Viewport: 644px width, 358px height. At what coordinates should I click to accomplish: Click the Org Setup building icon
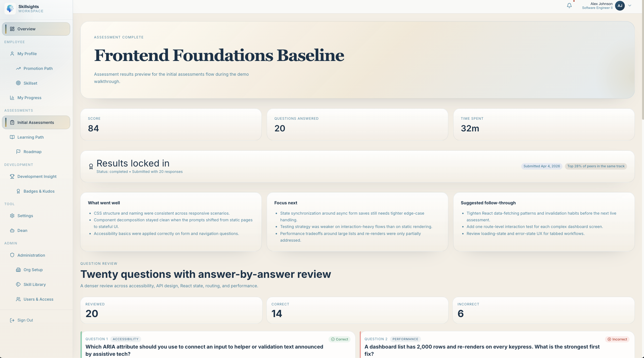click(x=18, y=270)
